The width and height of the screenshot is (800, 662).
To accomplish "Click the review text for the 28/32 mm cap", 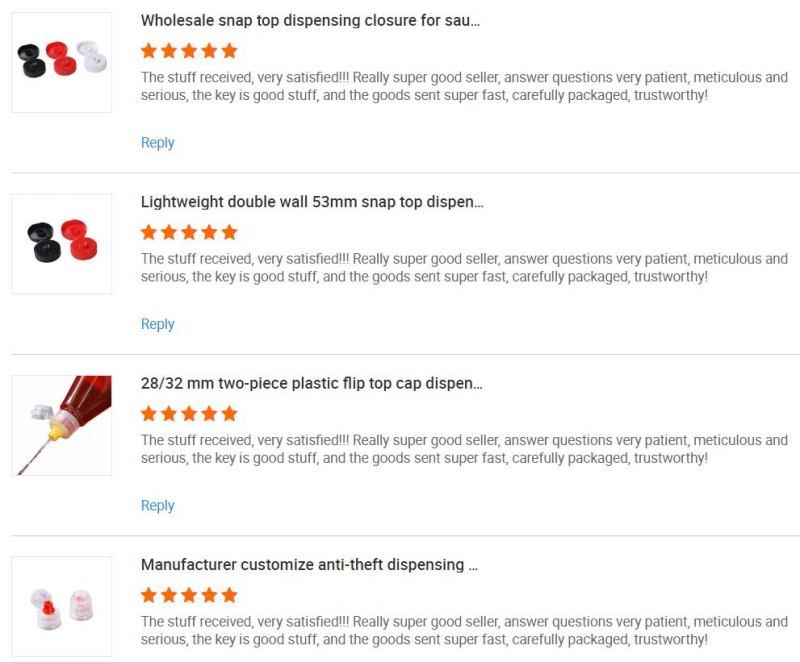I will pos(464,449).
